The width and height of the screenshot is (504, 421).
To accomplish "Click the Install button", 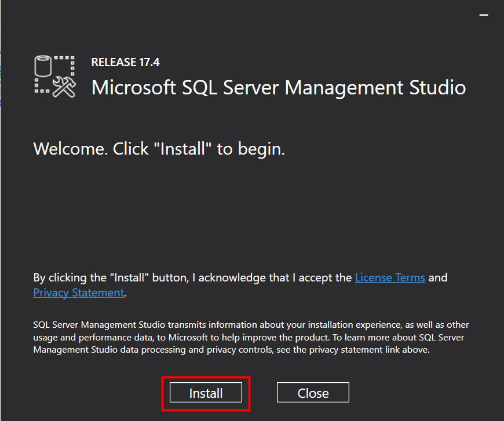I will pyautogui.click(x=206, y=393).
